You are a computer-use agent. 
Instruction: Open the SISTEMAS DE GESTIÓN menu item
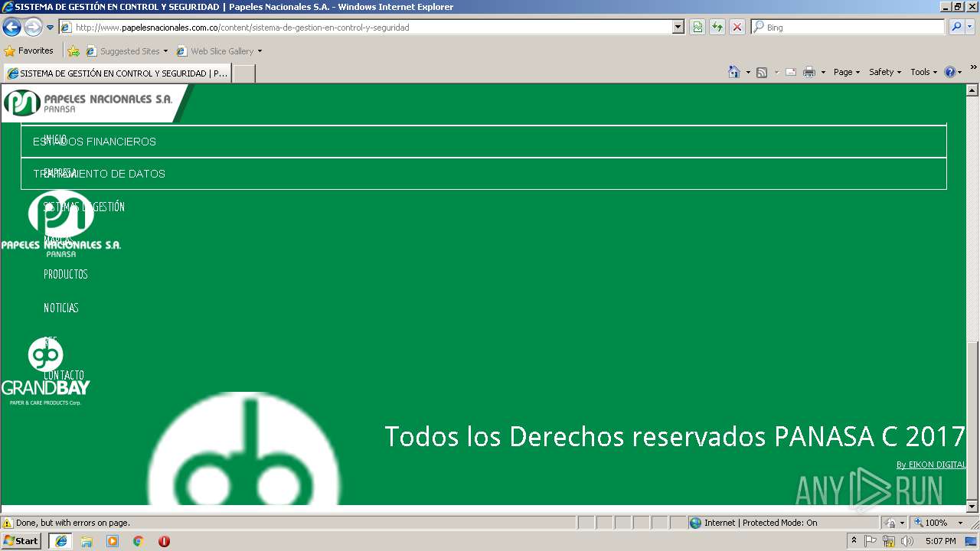coord(84,207)
